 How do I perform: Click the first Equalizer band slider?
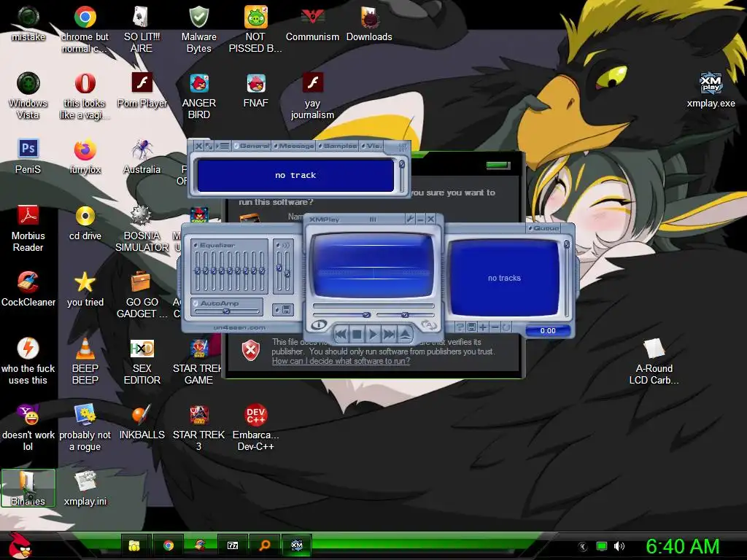[x=197, y=271]
